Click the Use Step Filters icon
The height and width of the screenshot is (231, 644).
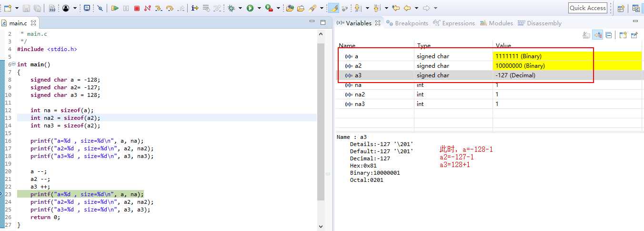pyautogui.click(x=217, y=8)
